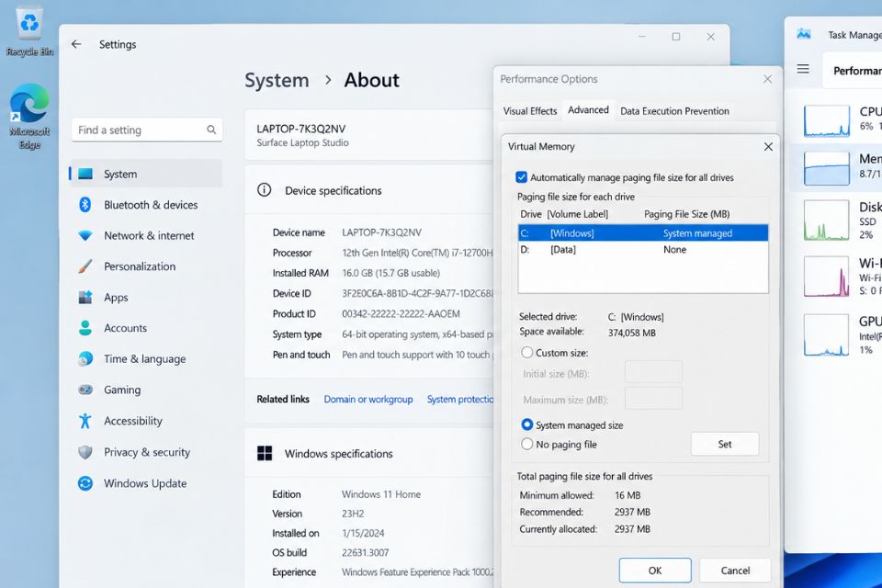Select Disk SSD graph in Task Manager

click(826, 220)
